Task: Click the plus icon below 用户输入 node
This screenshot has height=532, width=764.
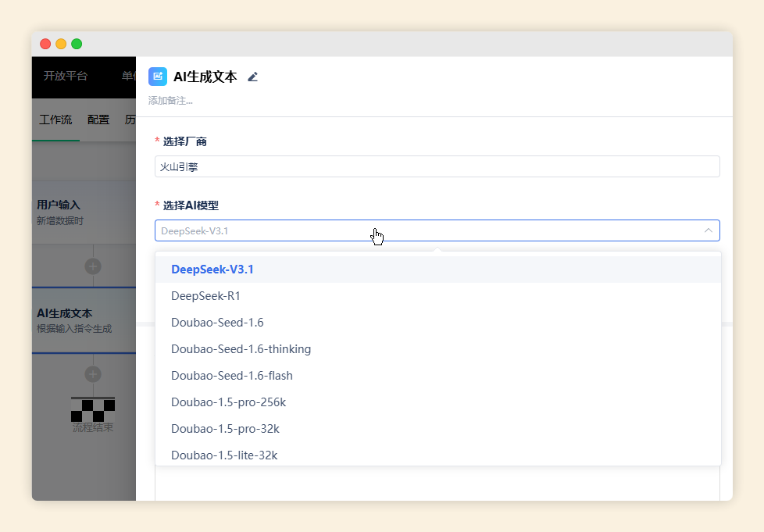Action: pos(93,266)
